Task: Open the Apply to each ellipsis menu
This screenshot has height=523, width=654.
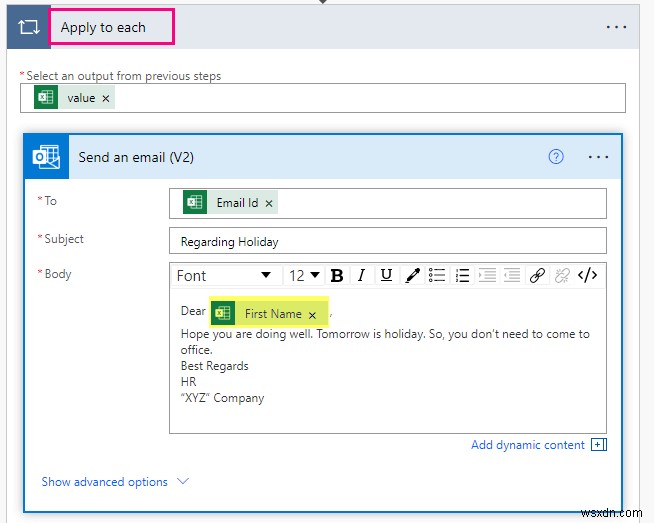Action: [x=616, y=28]
